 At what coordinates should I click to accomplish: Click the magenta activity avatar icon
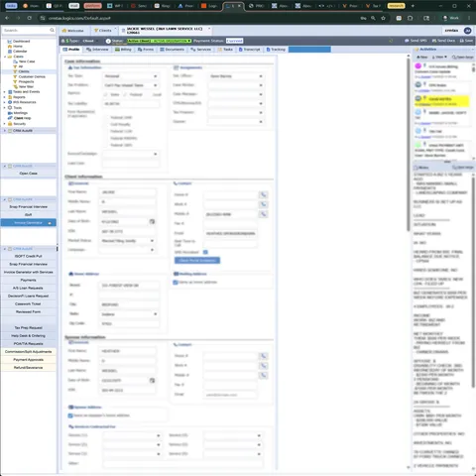pos(418,66)
